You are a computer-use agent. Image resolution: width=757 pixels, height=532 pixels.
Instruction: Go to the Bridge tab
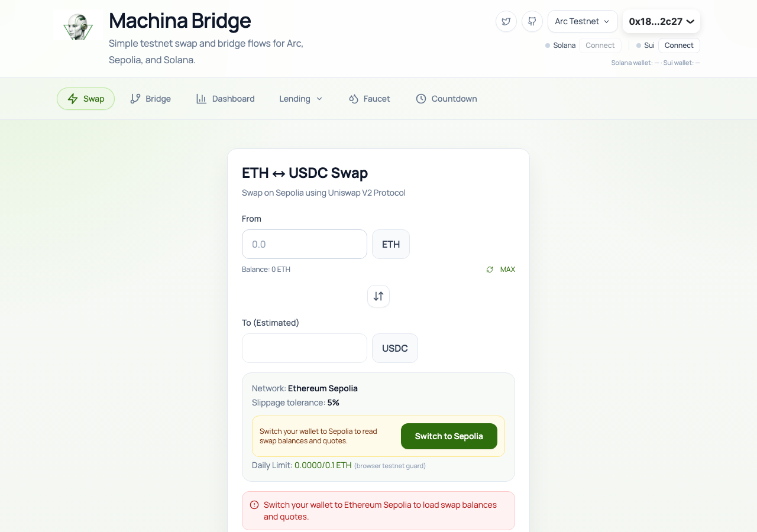pos(150,99)
